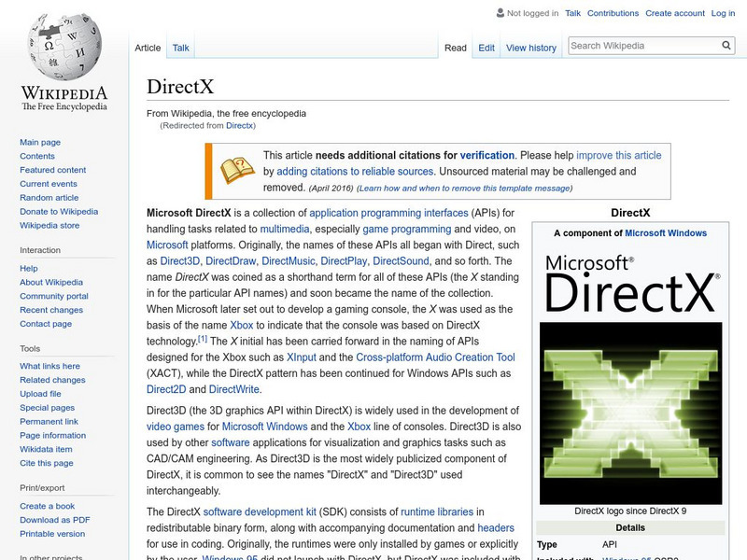
Task: Click Download as PDF
Action: (x=55, y=520)
